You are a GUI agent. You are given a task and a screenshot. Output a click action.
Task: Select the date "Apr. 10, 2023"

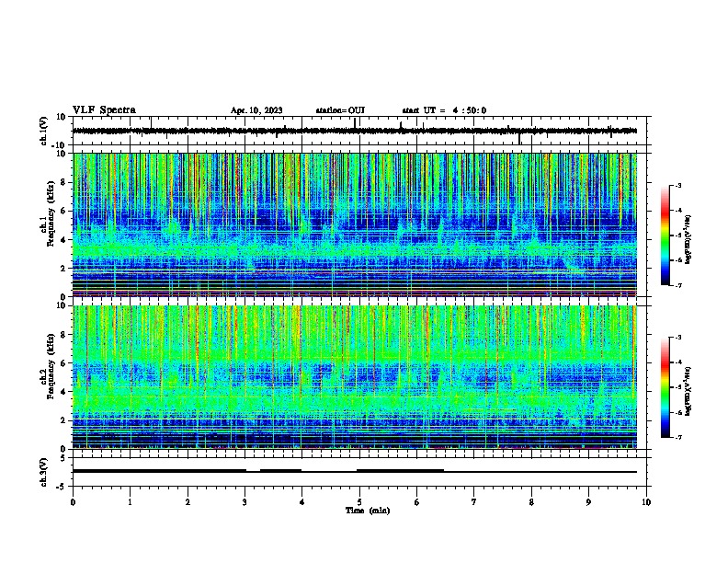256,110
